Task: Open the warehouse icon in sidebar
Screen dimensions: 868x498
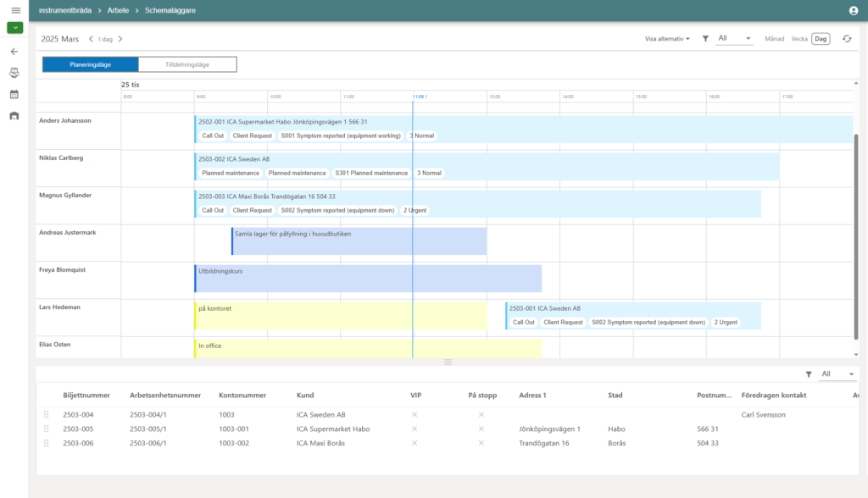Action: (x=14, y=116)
